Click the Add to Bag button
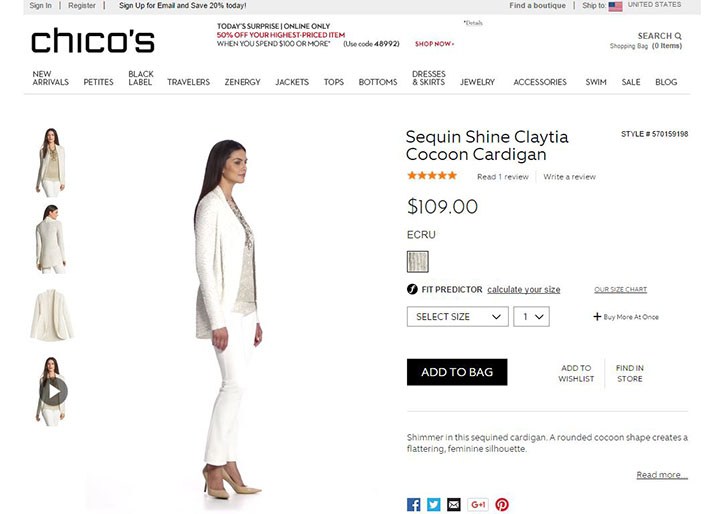Viewport: 725px width, 514px height. pos(457,372)
